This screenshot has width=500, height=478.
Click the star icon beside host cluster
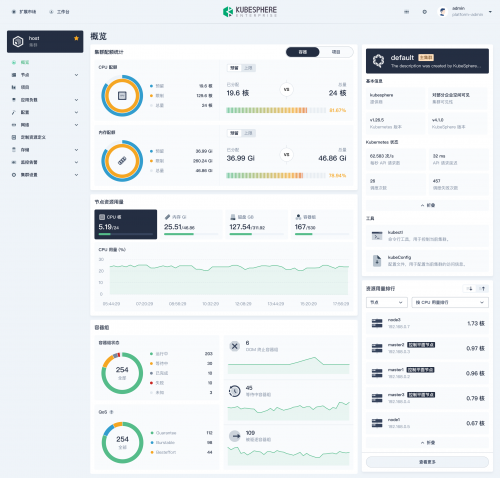76,38
